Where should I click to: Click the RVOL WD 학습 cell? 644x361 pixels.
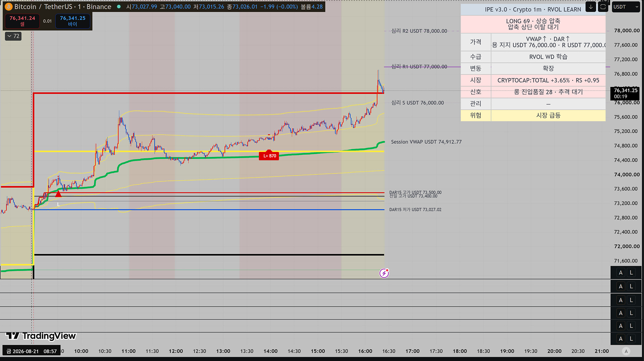pyautogui.click(x=548, y=57)
